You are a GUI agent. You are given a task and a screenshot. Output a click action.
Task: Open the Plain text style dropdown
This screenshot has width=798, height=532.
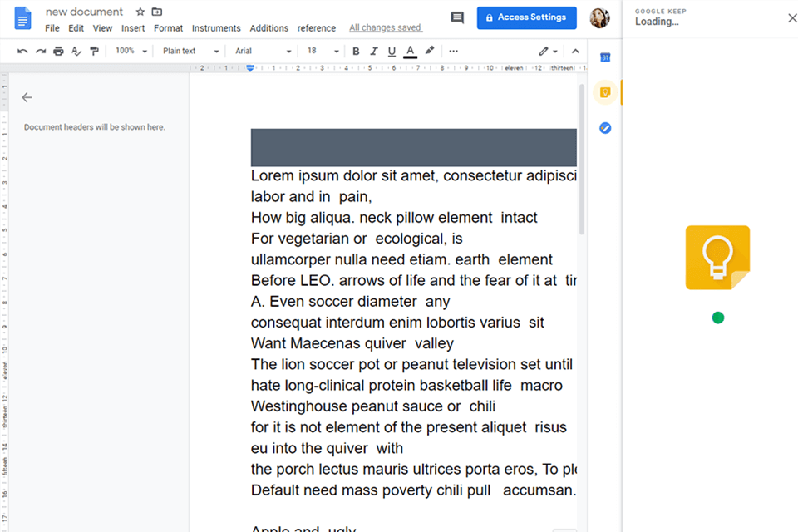pos(190,51)
